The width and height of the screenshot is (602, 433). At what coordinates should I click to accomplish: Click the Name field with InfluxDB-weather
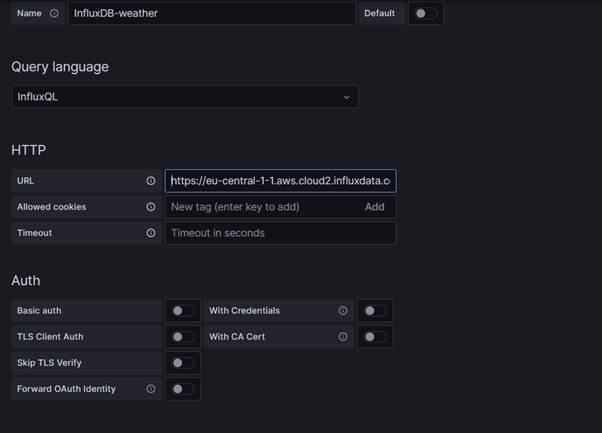tap(212, 13)
